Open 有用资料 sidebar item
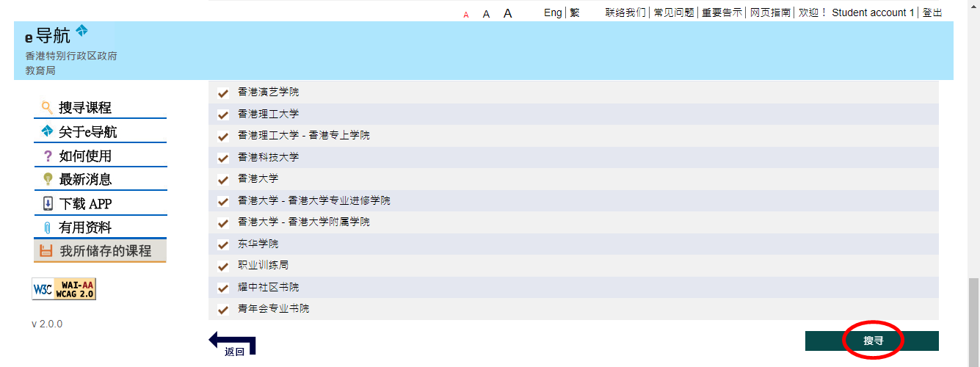The width and height of the screenshot is (980, 367). pos(100,228)
